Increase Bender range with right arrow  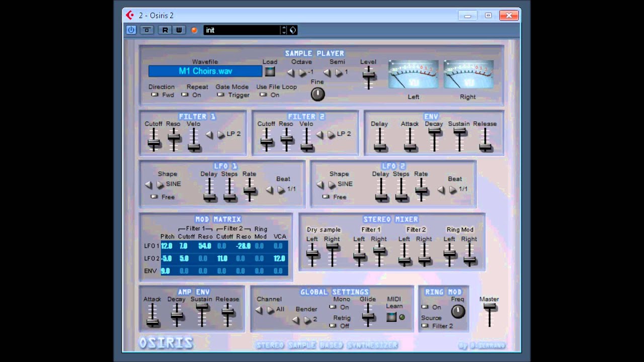tap(307, 320)
